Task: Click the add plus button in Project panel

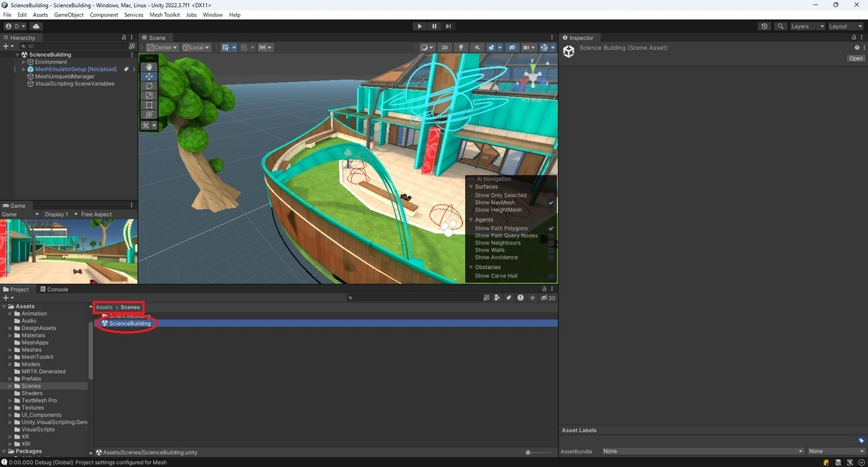Action: [7, 298]
